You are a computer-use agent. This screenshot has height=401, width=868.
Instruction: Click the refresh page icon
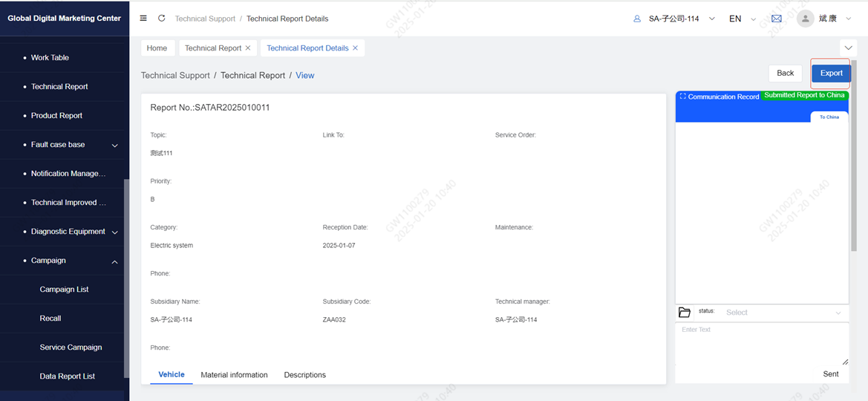tap(161, 19)
